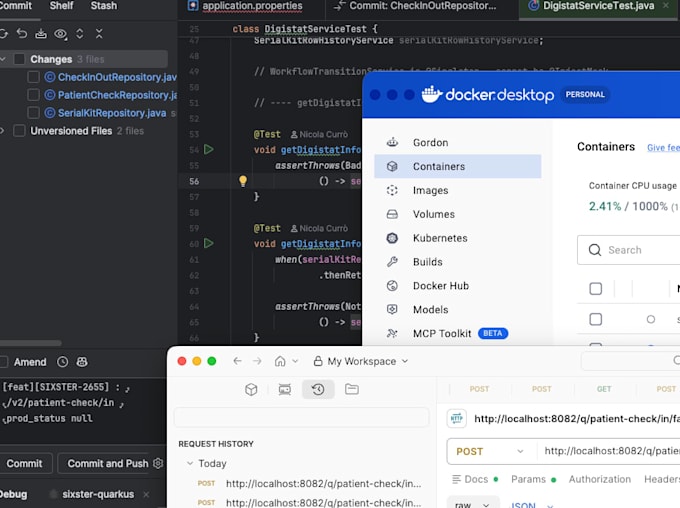Open the folder icon in Postman sidebar
680x508 pixels.
coord(352,389)
